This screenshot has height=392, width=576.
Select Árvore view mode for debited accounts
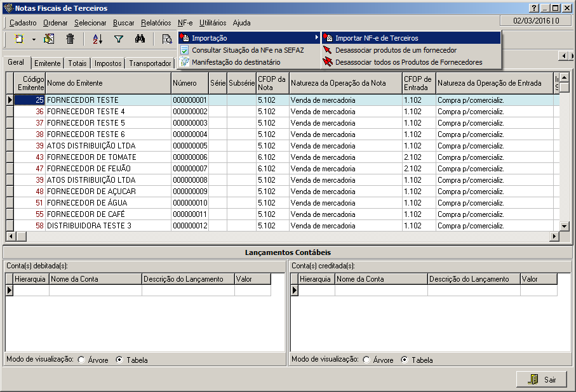click(x=81, y=360)
